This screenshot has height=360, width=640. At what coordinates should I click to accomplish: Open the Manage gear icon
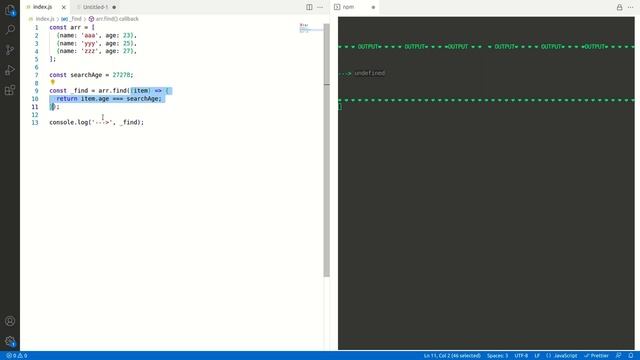tap(10, 341)
